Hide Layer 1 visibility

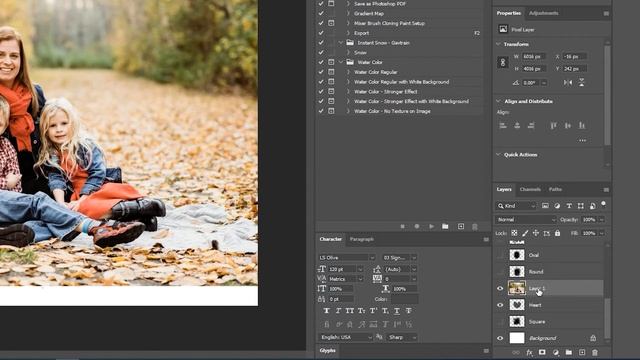pyautogui.click(x=500, y=289)
